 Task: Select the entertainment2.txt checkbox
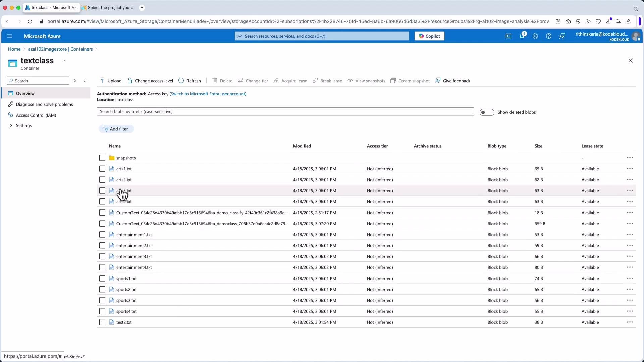click(x=102, y=246)
